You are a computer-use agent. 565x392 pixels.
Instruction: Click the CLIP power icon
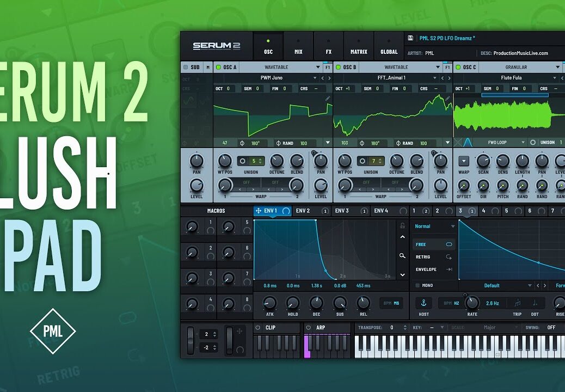pos(257,328)
